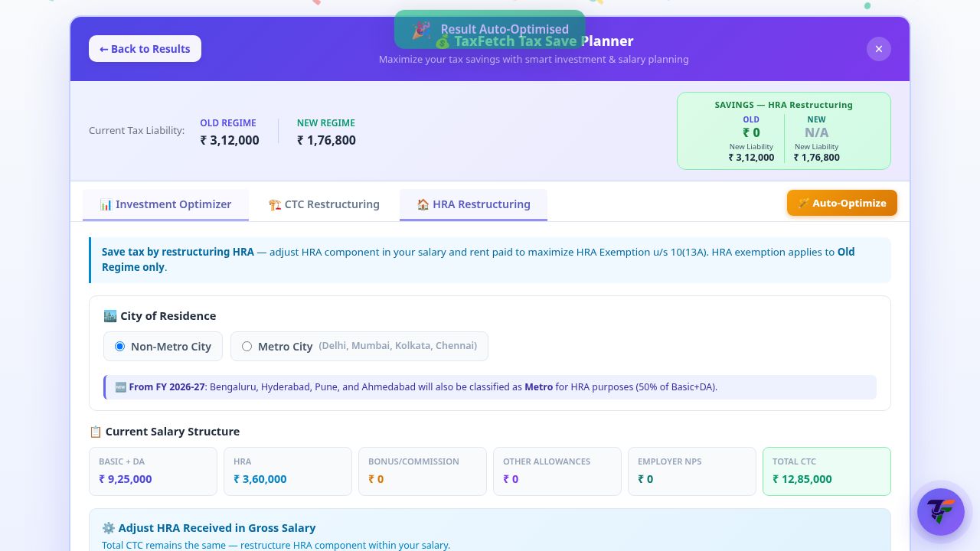
Task: Click the FY 2026-27 metro classification notice
Action: (490, 387)
